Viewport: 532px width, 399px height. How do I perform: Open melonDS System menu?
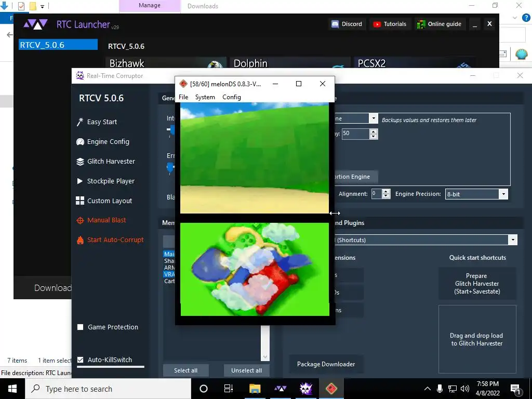coord(205,97)
